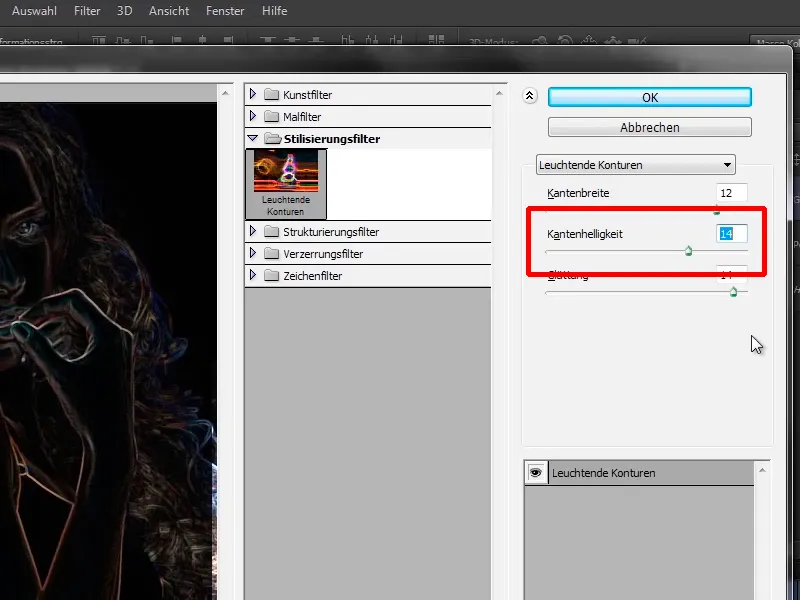Open the Ansicht menu

click(x=169, y=11)
